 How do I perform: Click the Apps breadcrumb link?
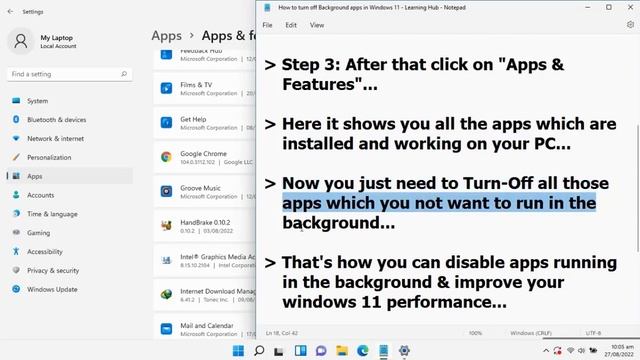[167, 36]
